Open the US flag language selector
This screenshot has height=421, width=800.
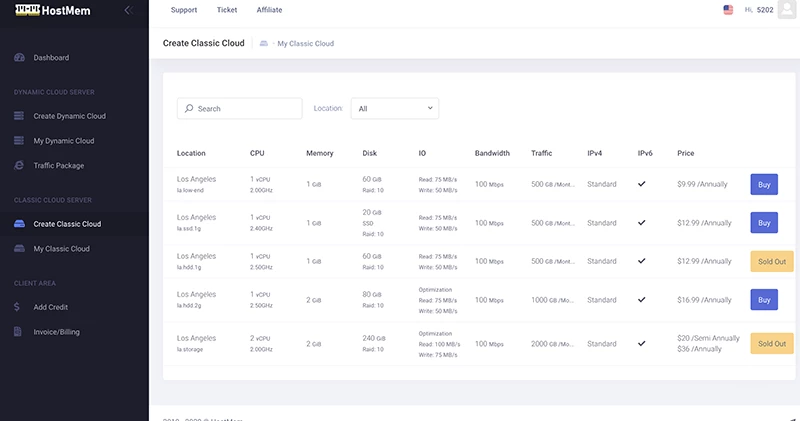click(727, 10)
